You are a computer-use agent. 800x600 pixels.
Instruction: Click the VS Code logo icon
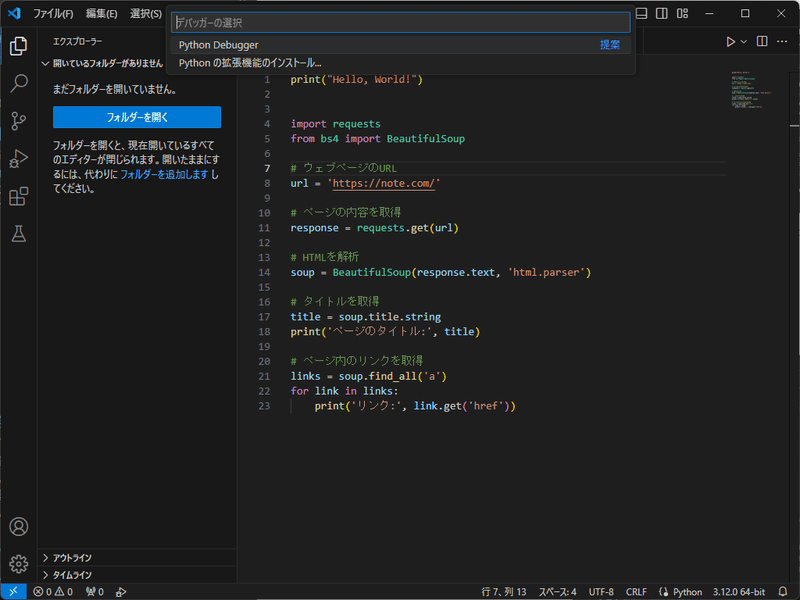pos(14,13)
